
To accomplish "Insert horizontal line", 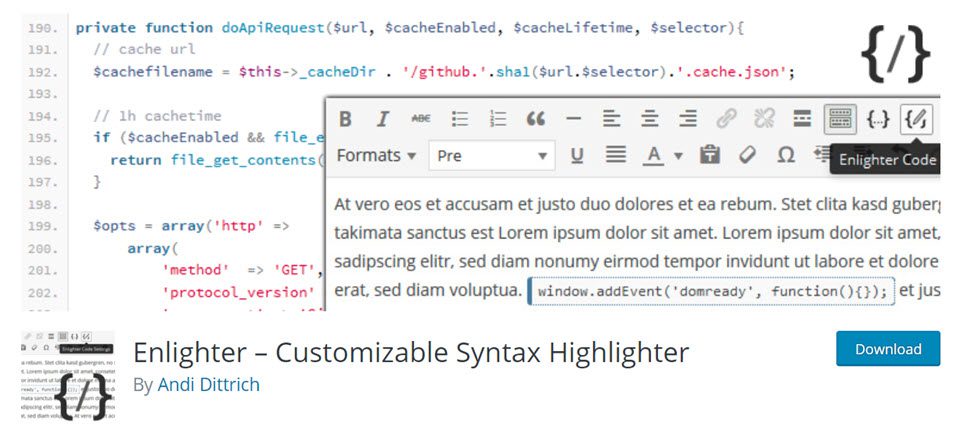I will pyautogui.click(x=574, y=119).
